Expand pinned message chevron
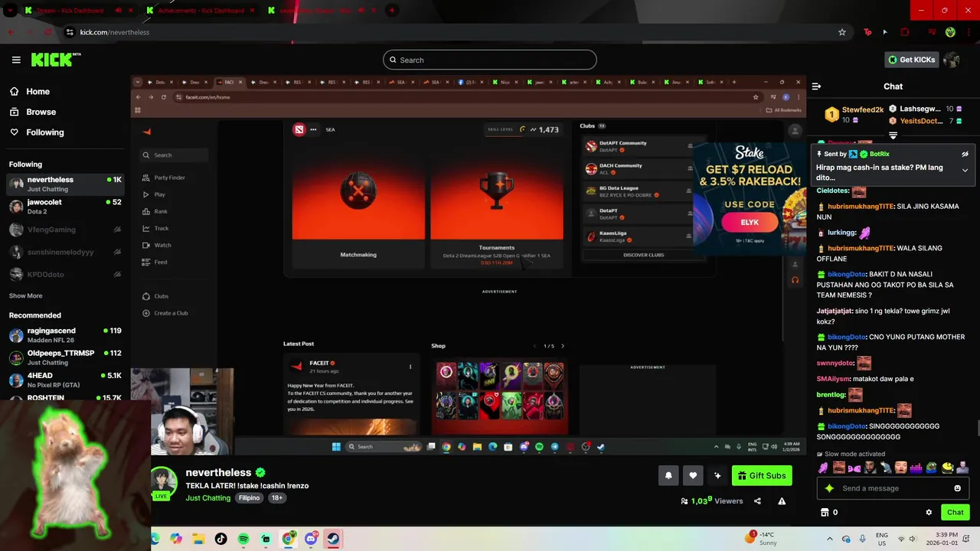 [965, 170]
